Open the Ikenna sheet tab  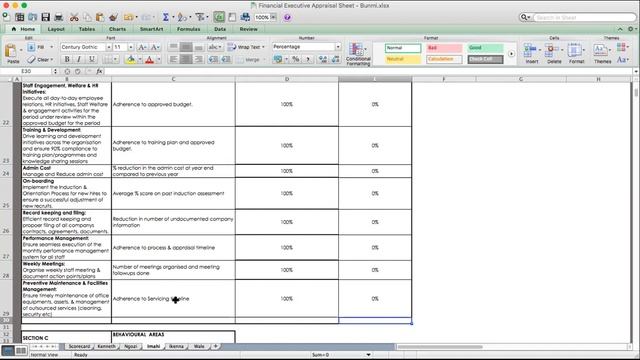(176, 347)
